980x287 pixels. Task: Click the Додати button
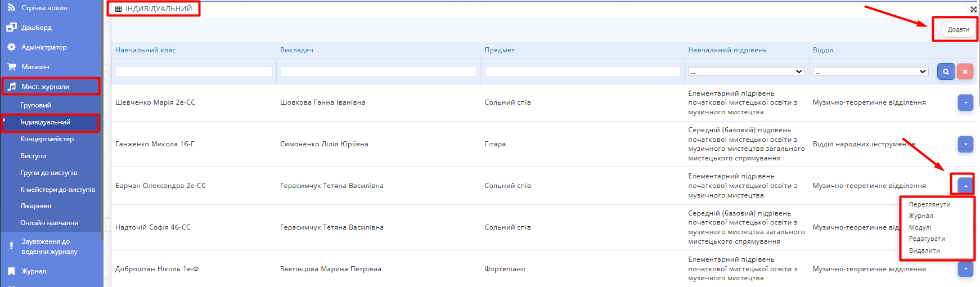959,29
